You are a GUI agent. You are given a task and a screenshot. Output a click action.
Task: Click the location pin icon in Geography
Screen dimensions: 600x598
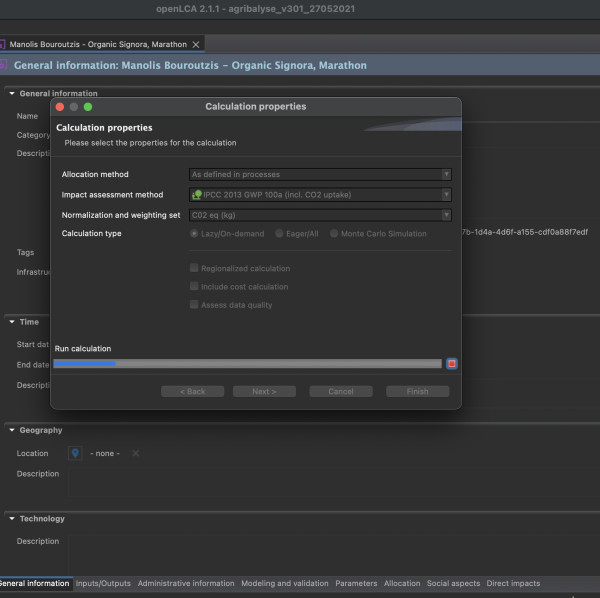click(x=75, y=453)
